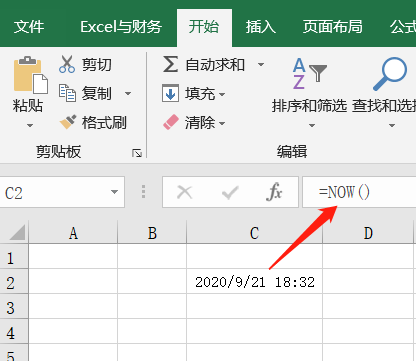The image size is (416, 361).
Task: Switch to the 插入 tab
Action: click(x=261, y=27)
